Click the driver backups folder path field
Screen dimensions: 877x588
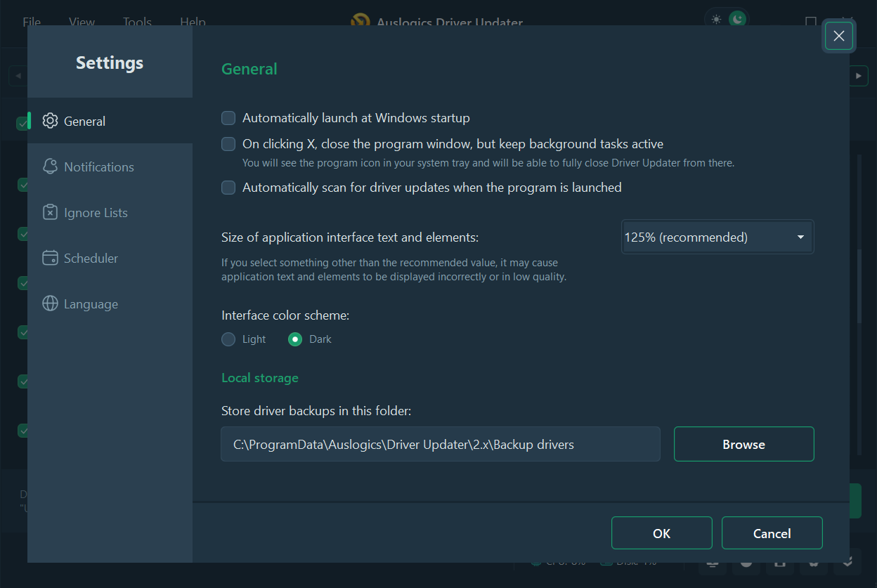[440, 444]
